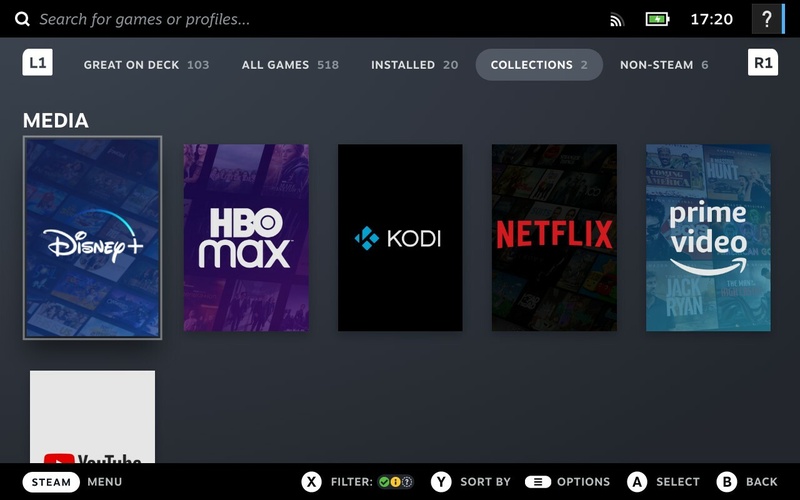Click the SELECT label
800x500 pixels.
678,482
